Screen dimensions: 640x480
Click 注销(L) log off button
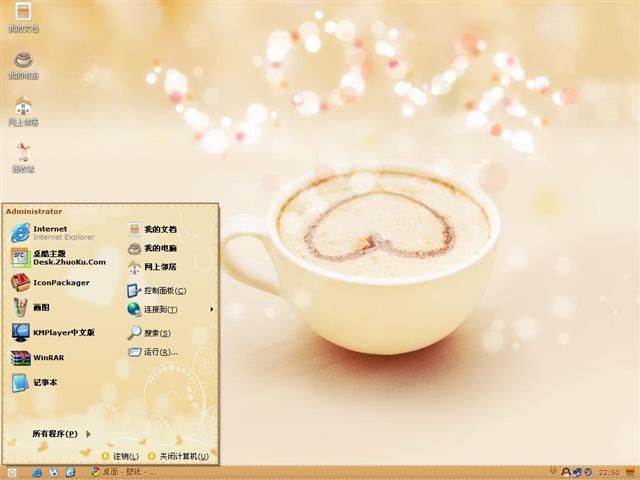[x=120, y=456]
